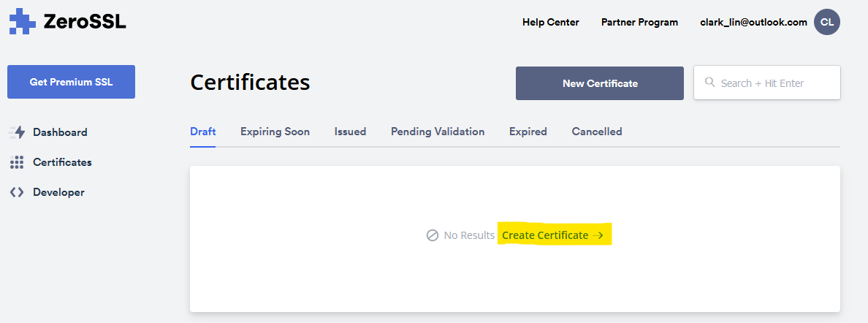The height and width of the screenshot is (323, 868).
Task: Go to the Partner Program page
Action: point(639,22)
